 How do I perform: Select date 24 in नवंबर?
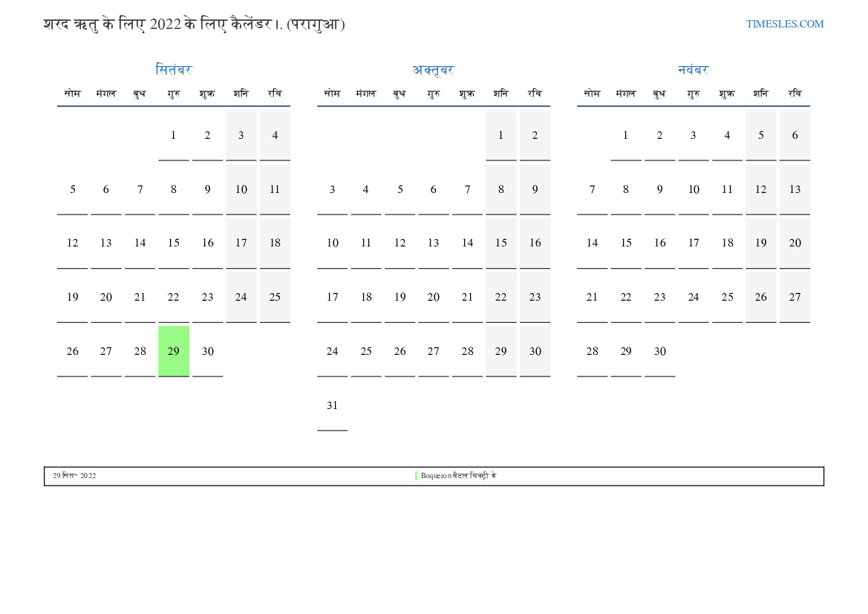pyautogui.click(x=693, y=297)
